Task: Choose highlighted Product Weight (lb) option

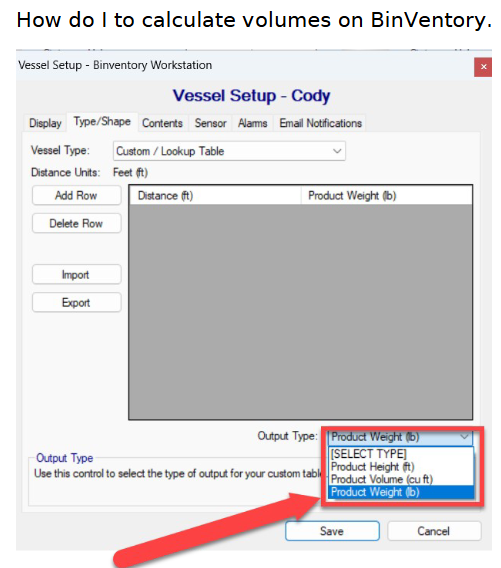Action: pyautogui.click(x=401, y=492)
